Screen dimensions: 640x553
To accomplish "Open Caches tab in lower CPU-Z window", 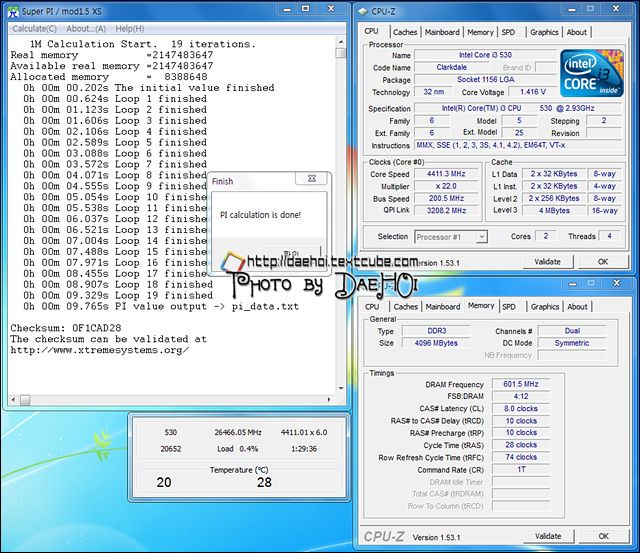I will coord(405,306).
